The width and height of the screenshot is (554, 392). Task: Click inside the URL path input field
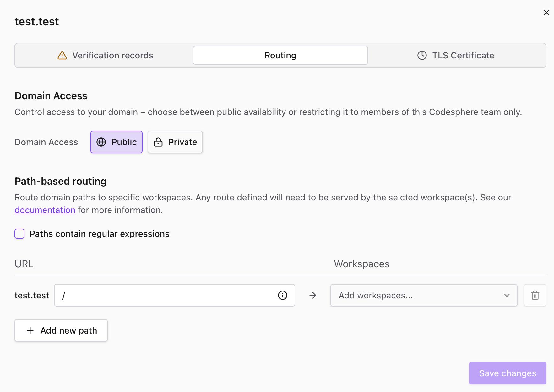[x=157, y=295]
